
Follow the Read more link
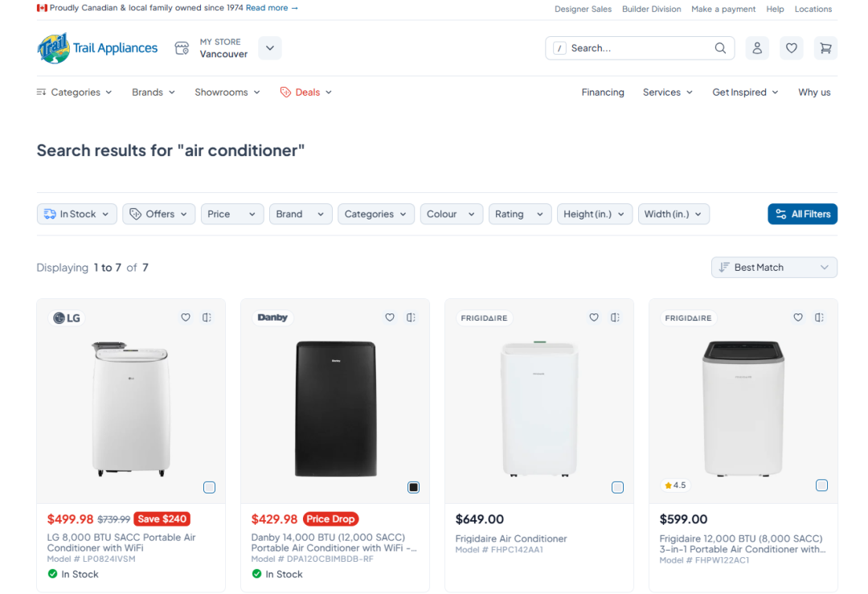click(272, 8)
